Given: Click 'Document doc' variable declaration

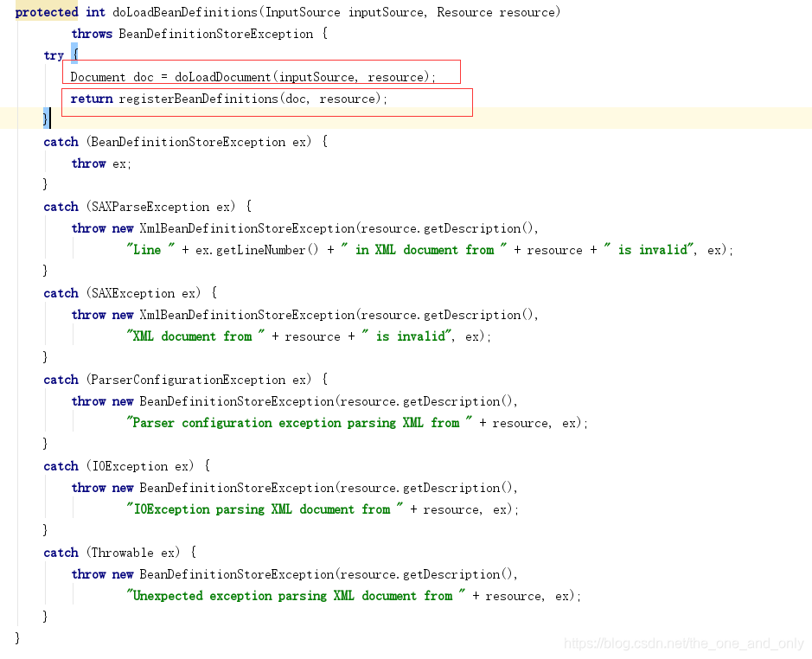Looking at the screenshot, I should pos(112,77).
